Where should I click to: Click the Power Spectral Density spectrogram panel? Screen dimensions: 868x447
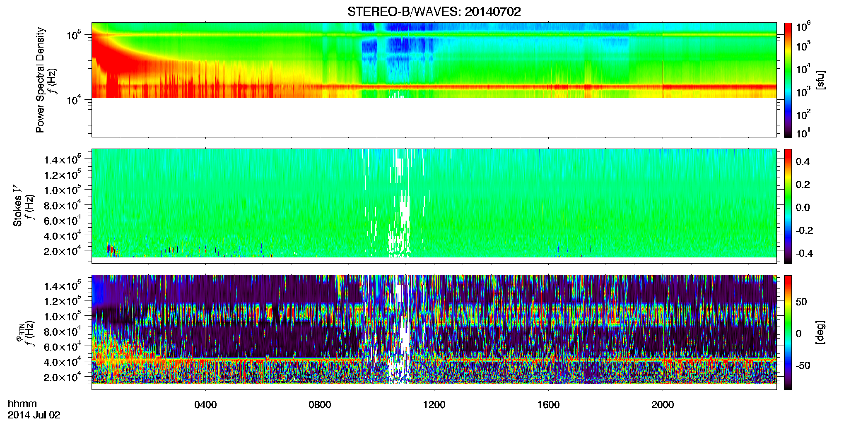434,79
